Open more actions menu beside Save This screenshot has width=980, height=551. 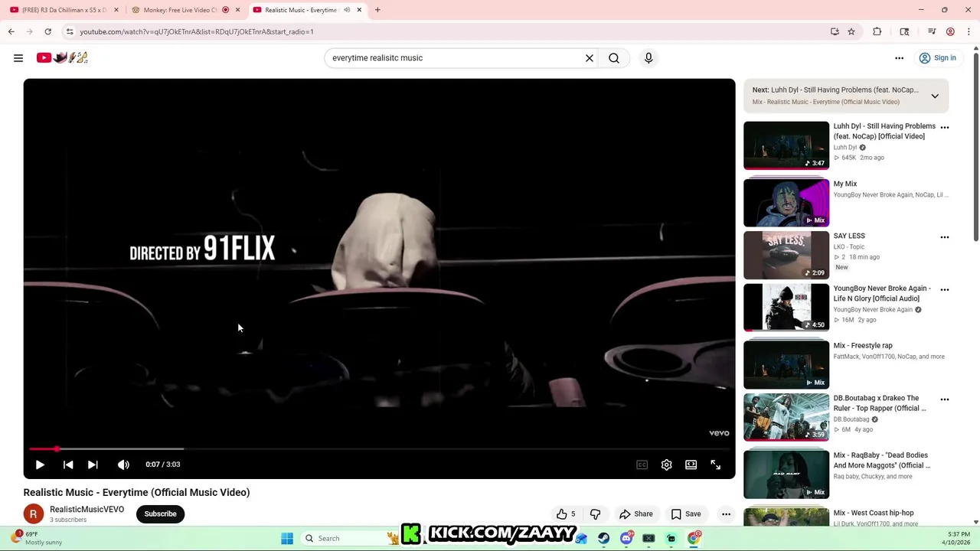tap(726, 514)
